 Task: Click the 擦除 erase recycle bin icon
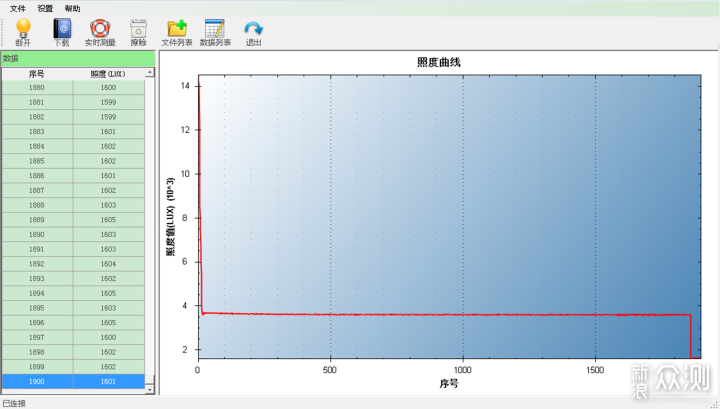[138, 28]
